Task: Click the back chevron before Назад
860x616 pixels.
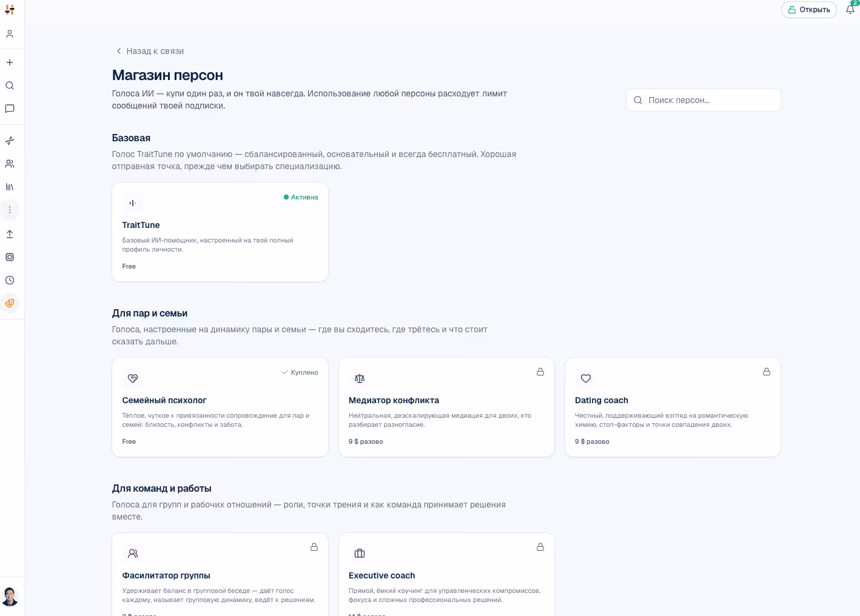Action: 119,51
